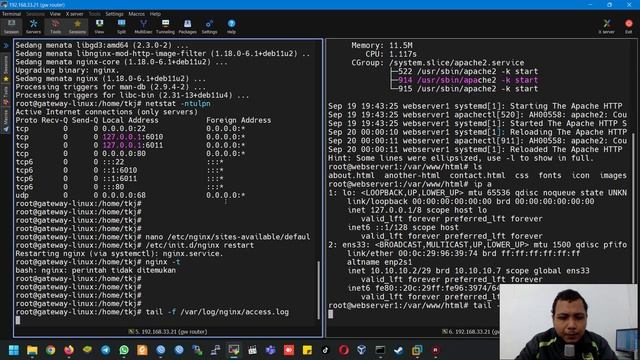
Task: Open the Settings gear toolbar icon
Action: click(x=209, y=27)
